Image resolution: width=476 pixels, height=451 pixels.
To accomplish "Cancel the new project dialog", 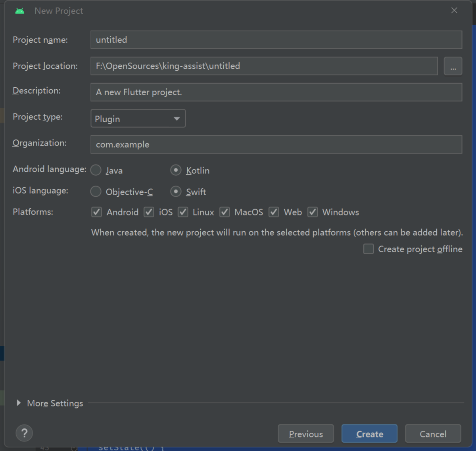I will pyautogui.click(x=433, y=434).
